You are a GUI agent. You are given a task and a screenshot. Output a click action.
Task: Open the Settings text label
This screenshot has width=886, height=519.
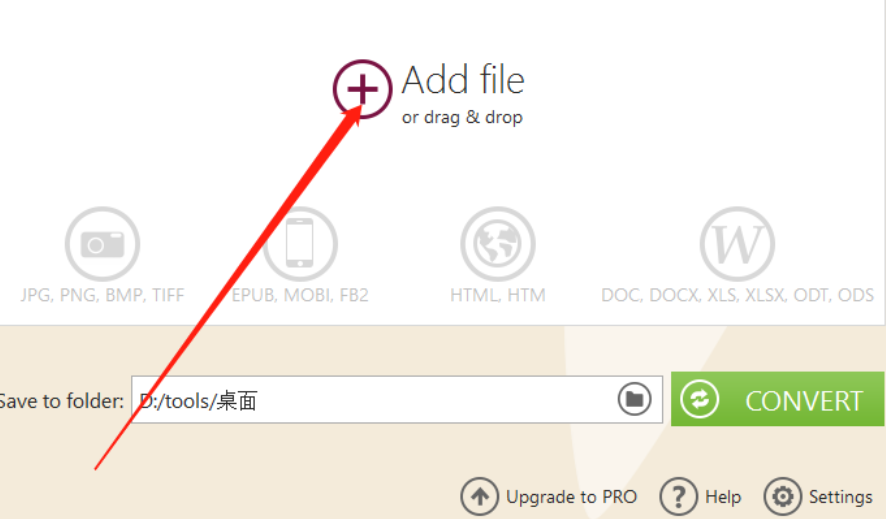pos(840,497)
